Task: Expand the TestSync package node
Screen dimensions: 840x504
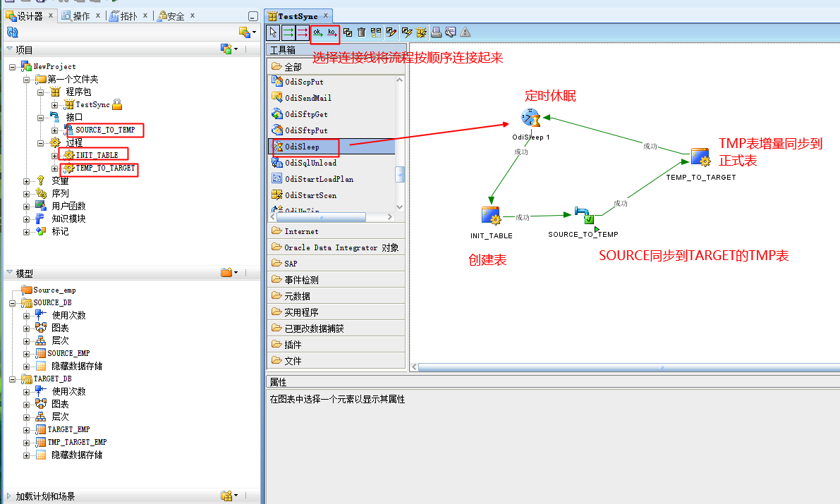Action: click(54, 105)
